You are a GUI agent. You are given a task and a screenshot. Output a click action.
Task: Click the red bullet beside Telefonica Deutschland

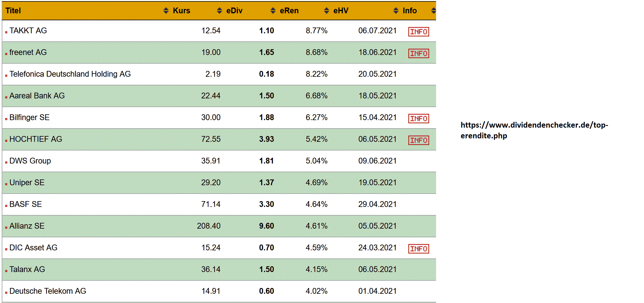click(x=6, y=76)
